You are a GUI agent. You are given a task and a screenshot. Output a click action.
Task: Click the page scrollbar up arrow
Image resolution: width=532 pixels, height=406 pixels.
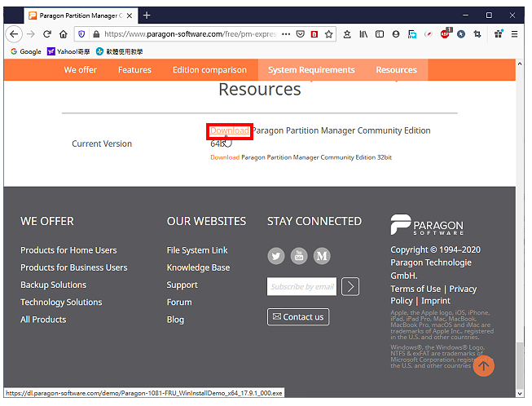click(x=520, y=63)
